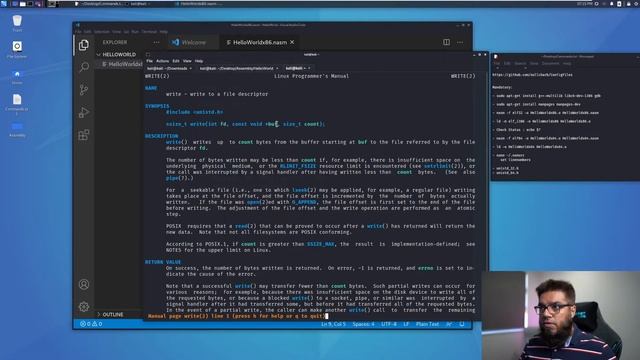The height and width of the screenshot is (360, 640).
Task: Click the RLIMIT_FSIZE text in the man page
Action: (298, 166)
